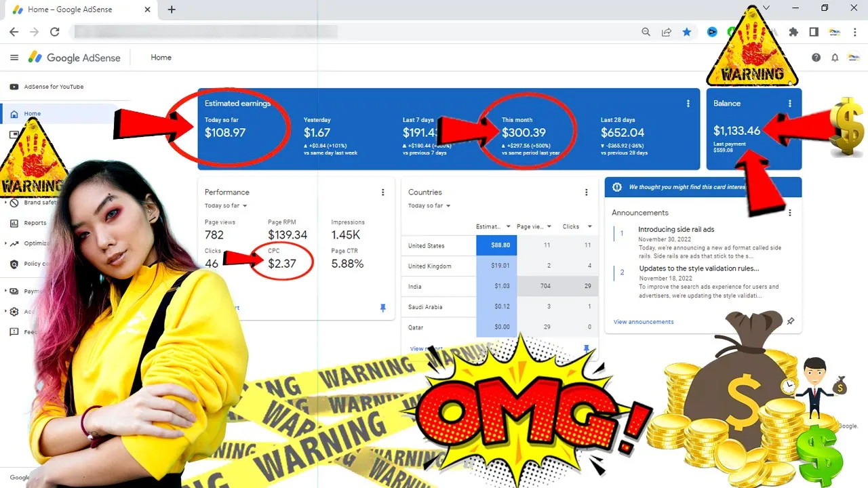Open the AdSense main hamburger menu

14,58
